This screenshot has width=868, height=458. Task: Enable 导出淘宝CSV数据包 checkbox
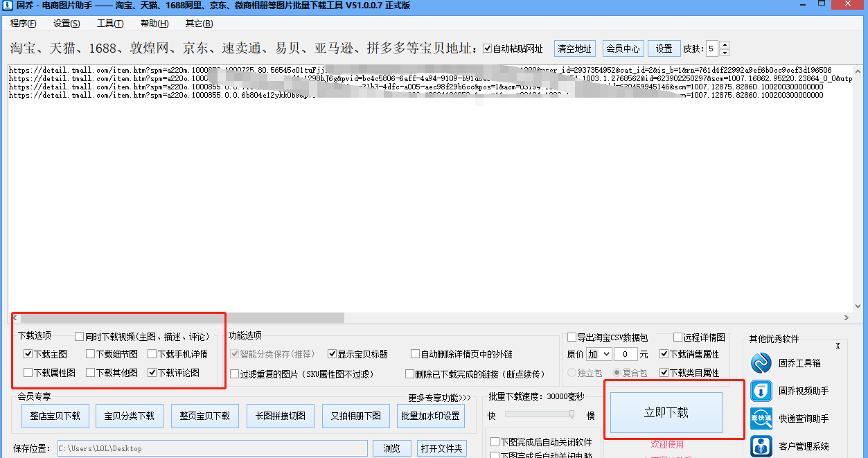tap(572, 337)
